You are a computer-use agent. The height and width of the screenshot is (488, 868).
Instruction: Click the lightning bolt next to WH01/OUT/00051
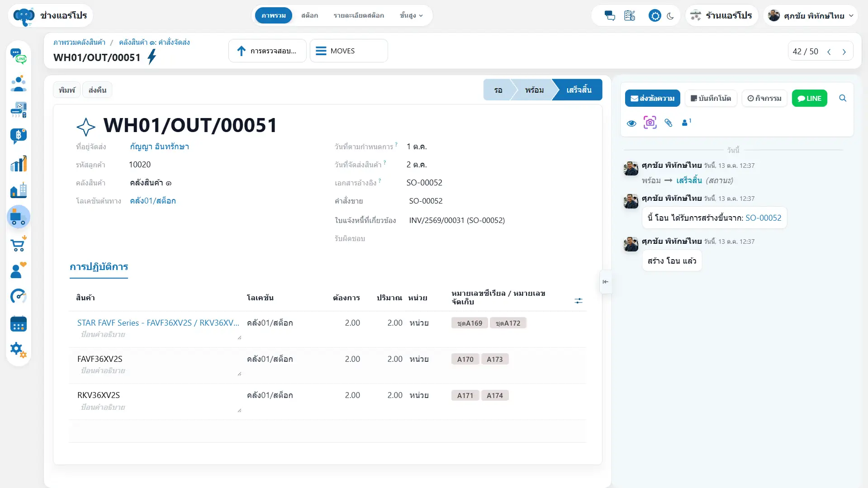(152, 57)
